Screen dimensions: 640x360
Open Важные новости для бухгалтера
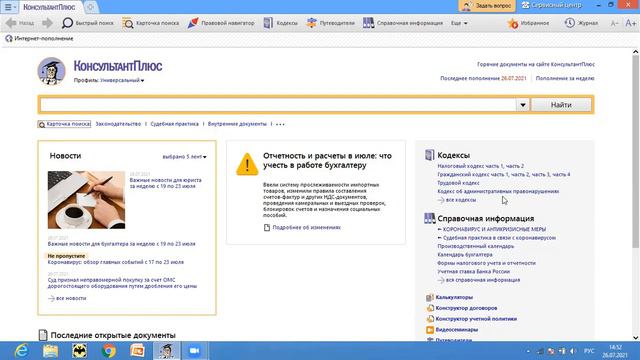click(121, 244)
